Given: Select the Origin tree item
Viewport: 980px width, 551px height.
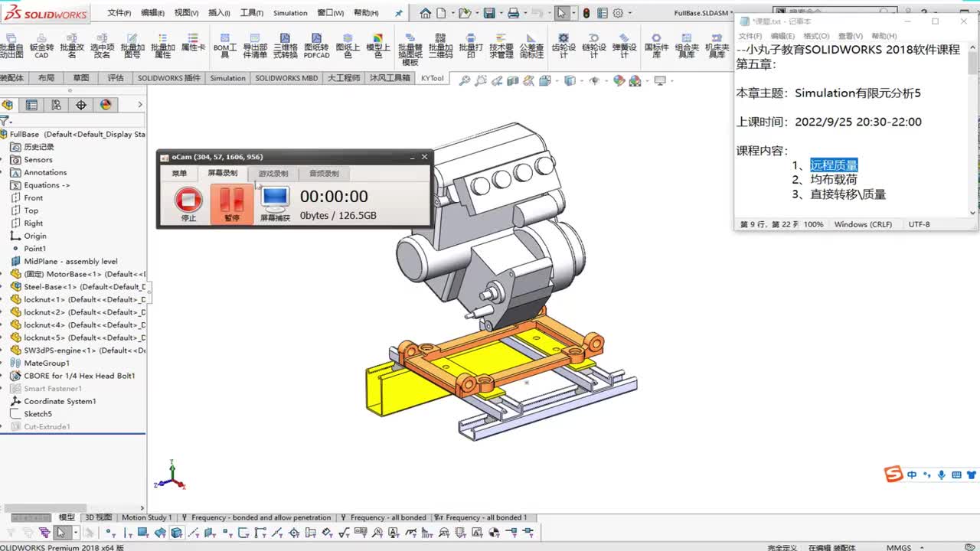Looking at the screenshot, I should [x=34, y=236].
